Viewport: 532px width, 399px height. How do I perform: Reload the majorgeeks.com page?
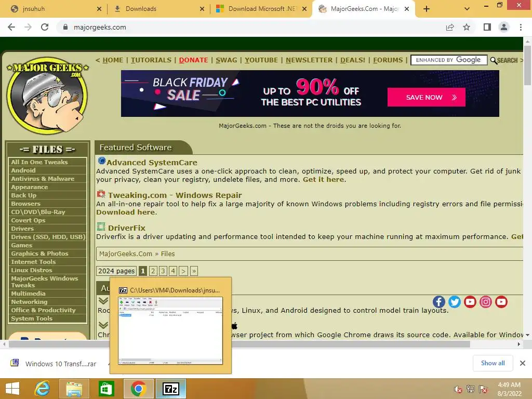(x=45, y=27)
